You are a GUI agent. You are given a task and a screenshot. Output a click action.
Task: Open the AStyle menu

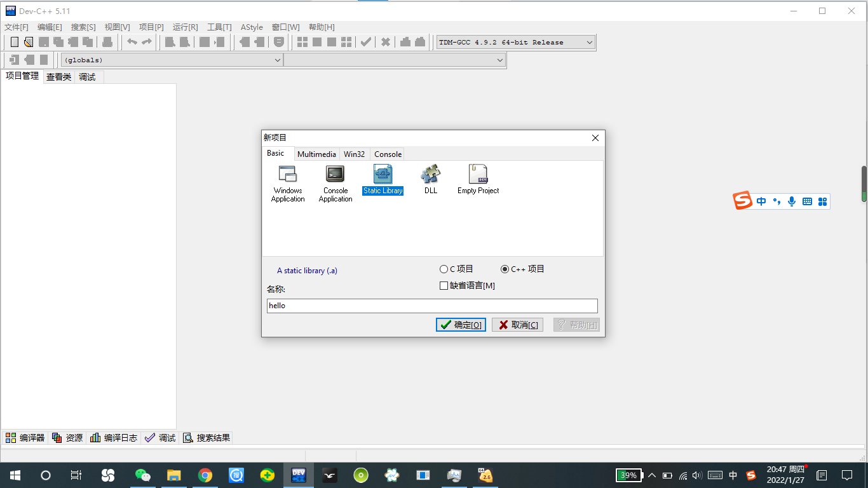pos(252,27)
